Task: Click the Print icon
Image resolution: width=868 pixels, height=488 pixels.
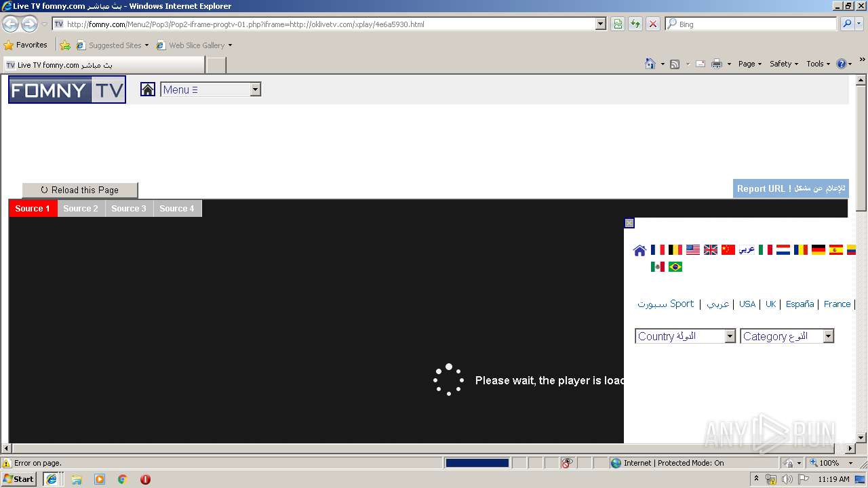Action: pyautogui.click(x=717, y=64)
